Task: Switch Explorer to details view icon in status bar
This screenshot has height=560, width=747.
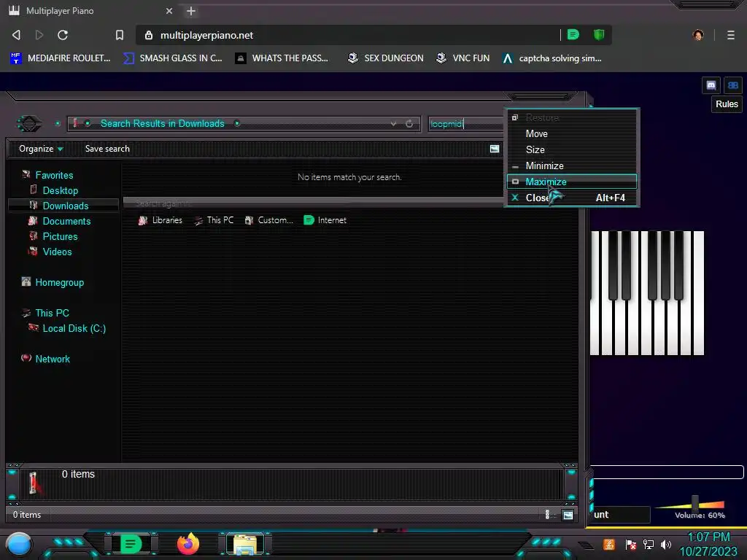Action: click(547, 514)
